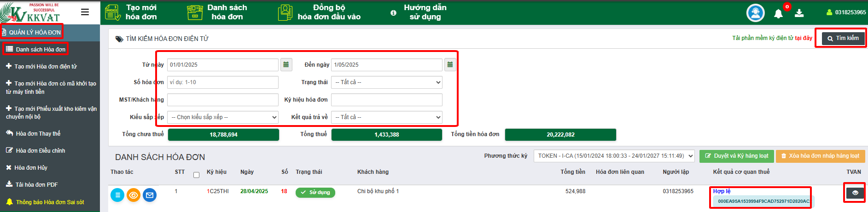Click the Tổng thuế value 1,433,388
Image resolution: width=868 pixels, height=212 pixels.
387,135
